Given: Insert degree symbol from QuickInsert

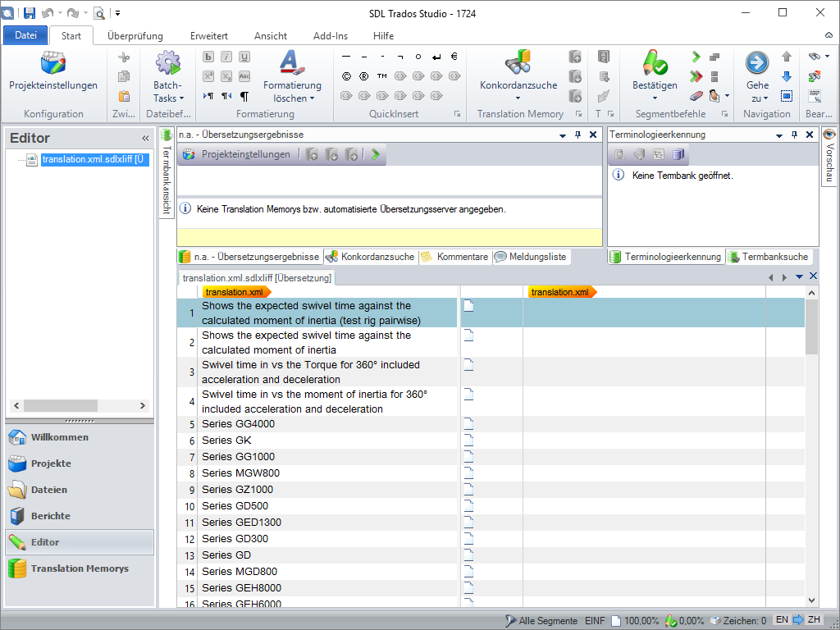Looking at the screenshot, I should tap(418, 57).
